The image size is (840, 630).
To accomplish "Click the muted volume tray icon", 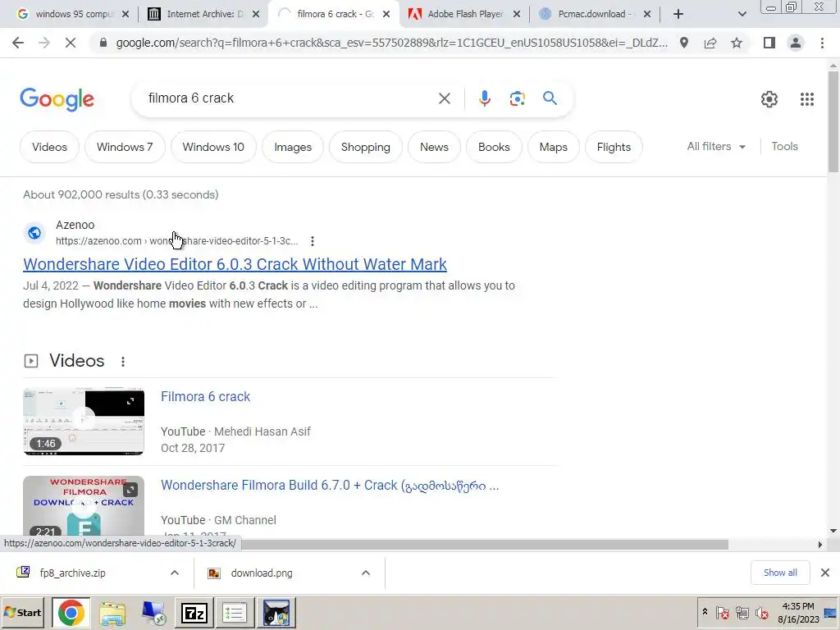I will pyautogui.click(x=761, y=612).
